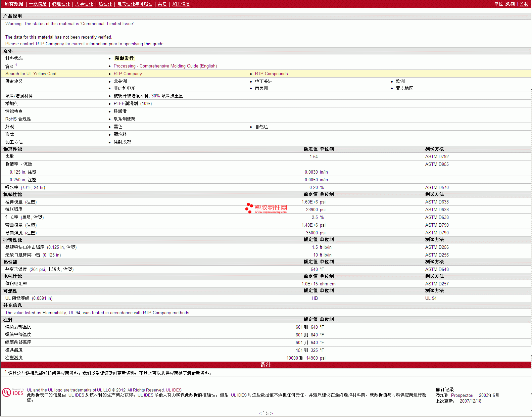Viewport: 532px width, 417px height.
Task: Select the 热性能 tab
Action: 105,4
